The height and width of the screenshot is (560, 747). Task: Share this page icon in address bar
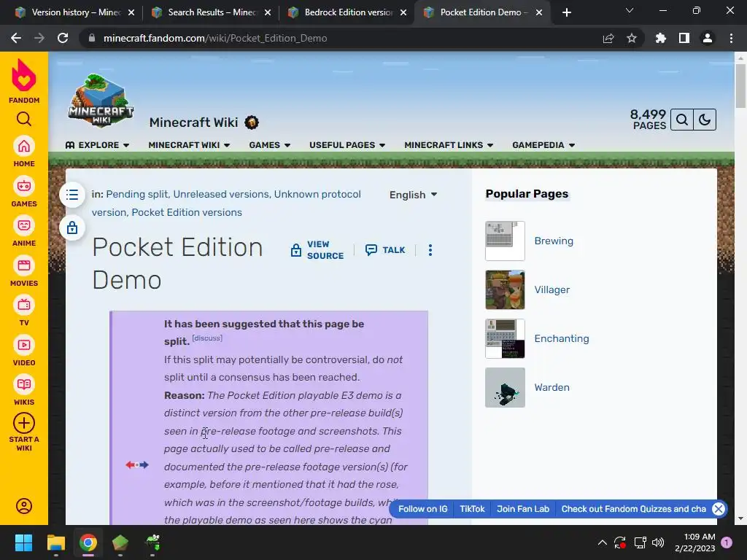(x=608, y=38)
